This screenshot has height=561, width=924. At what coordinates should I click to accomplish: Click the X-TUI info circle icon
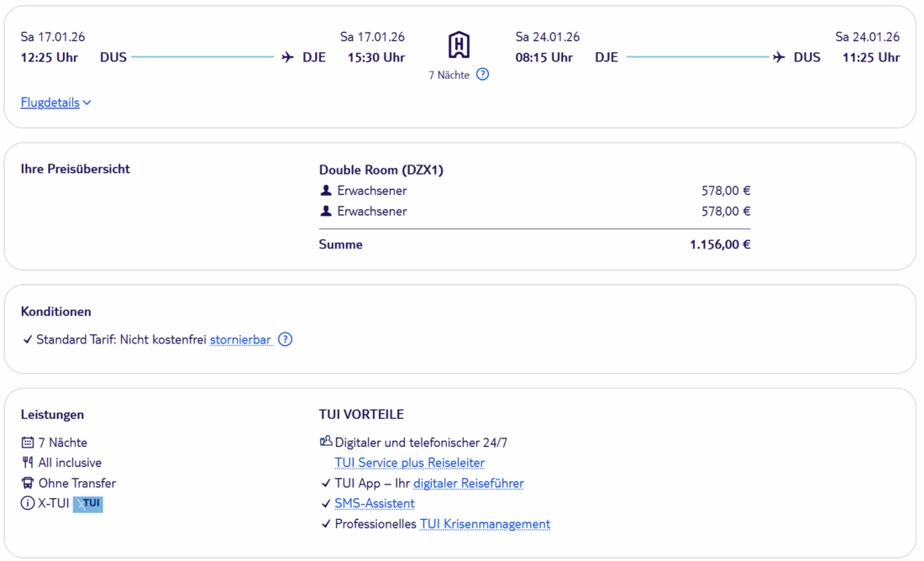coord(28,504)
